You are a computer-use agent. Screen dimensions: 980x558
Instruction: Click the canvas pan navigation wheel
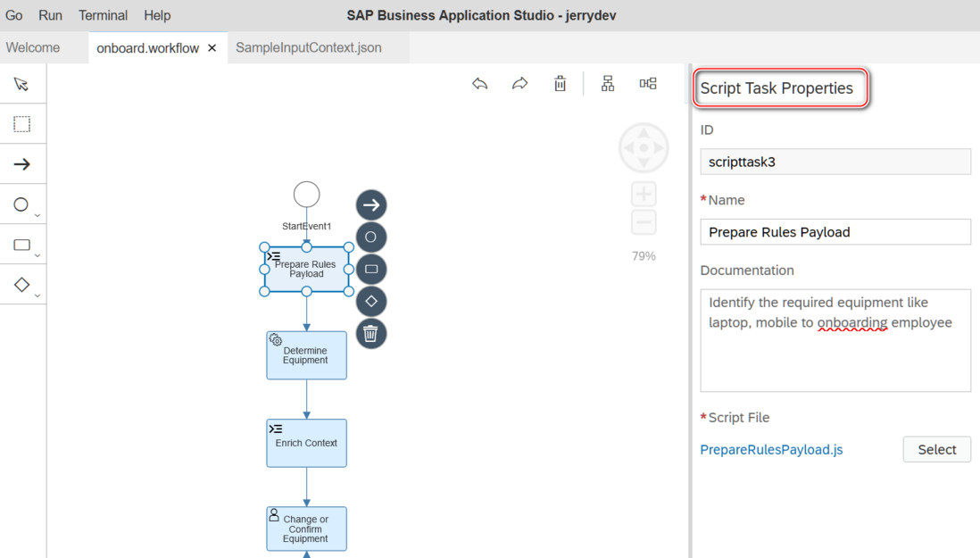coord(644,148)
